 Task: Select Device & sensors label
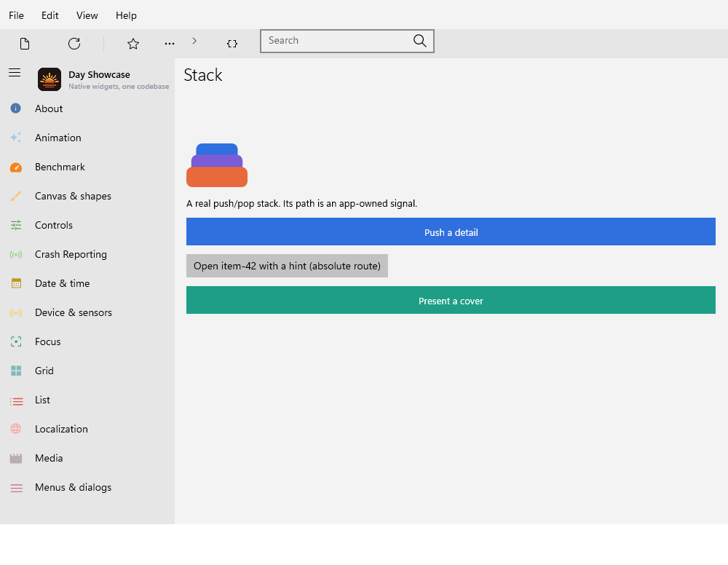coord(74,313)
